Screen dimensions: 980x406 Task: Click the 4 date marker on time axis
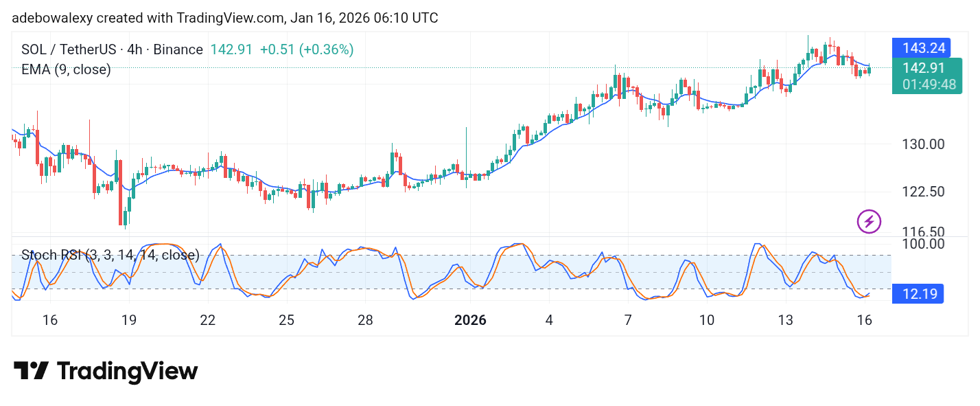point(549,320)
